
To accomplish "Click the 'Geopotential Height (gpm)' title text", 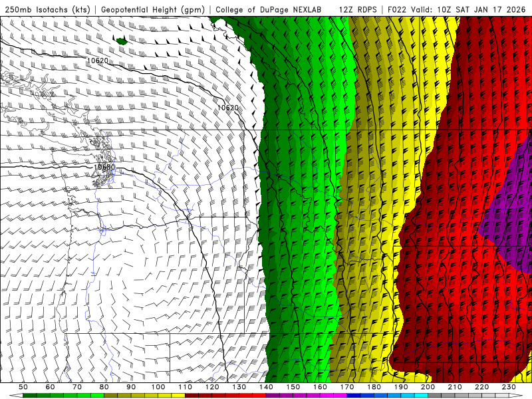I will click(153, 10).
